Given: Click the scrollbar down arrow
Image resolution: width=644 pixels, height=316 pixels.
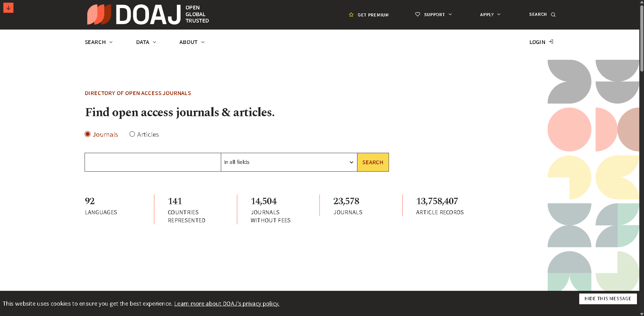Looking at the screenshot, I should 642,314.
